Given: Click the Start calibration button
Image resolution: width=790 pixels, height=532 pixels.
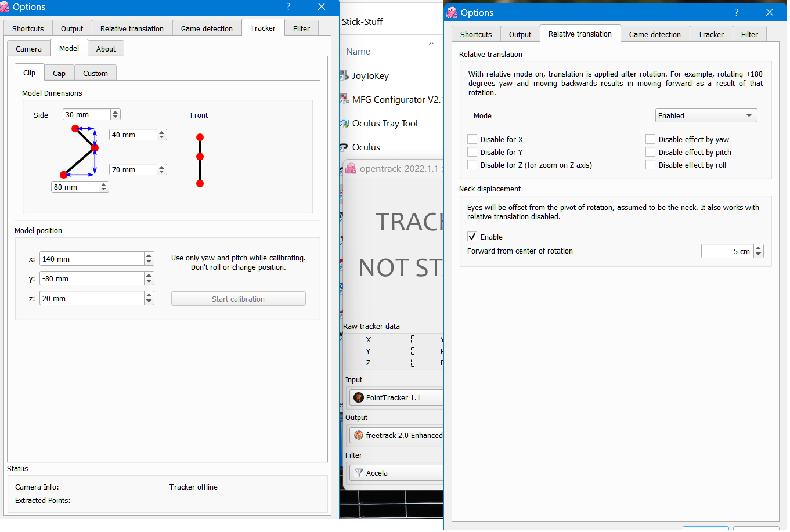Looking at the screenshot, I should [238, 299].
